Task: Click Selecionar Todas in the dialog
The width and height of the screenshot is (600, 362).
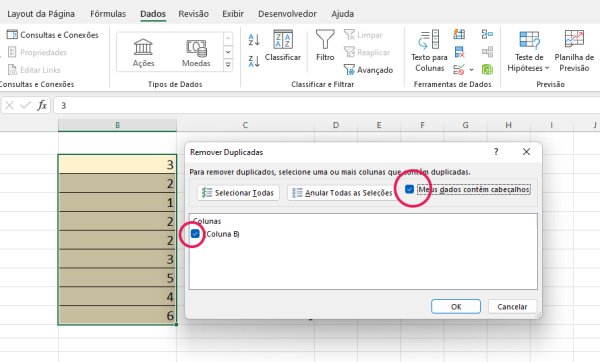Action: [x=238, y=192]
